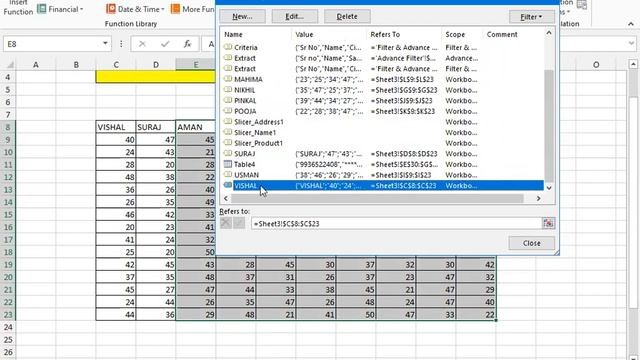Viewport: 640px width, 360px height.
Task: Expand the formula bar dropdown arrow
Action: [631, 43]
